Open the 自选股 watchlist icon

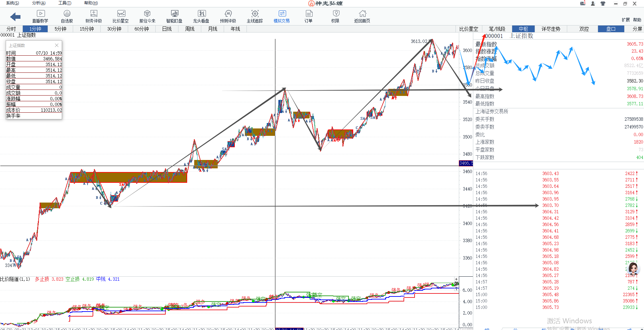[67, 16]
